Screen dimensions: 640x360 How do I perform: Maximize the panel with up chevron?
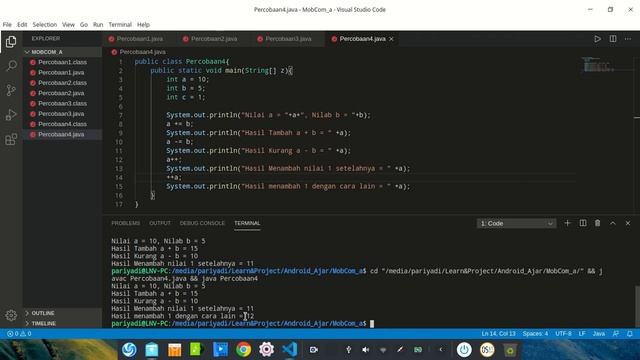click(x=613, y=223)
